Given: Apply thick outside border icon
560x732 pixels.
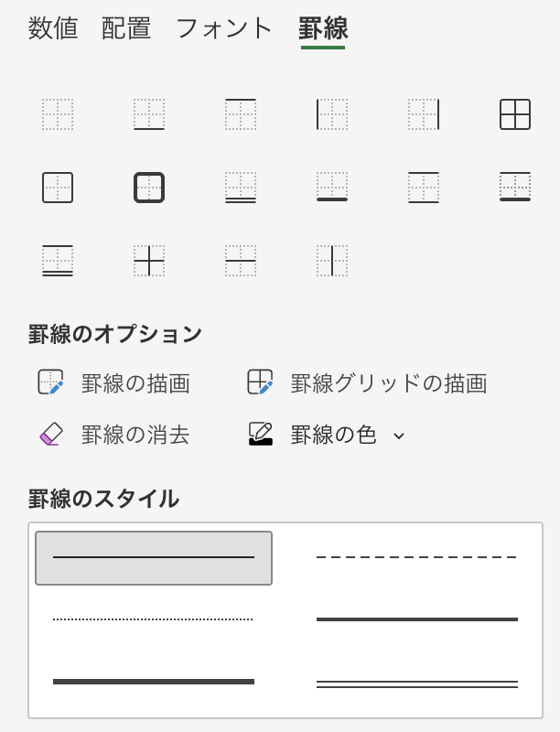Looking at the screenshot, I should click(x=149, y=188).
